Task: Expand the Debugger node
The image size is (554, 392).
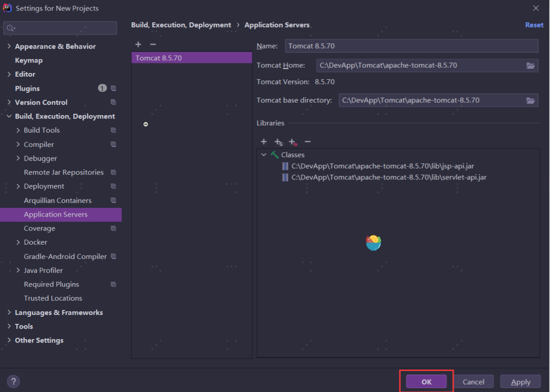Action: (x=18, y=158)
